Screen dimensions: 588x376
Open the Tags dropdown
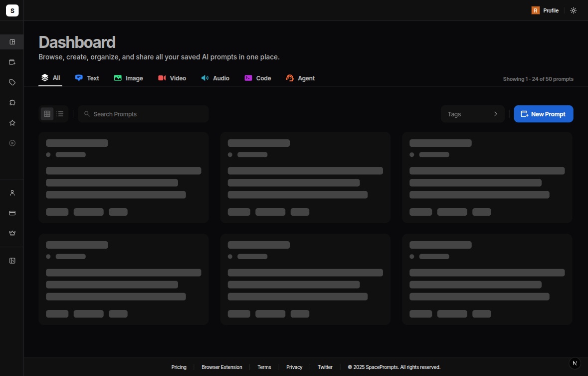click(472, 114)
